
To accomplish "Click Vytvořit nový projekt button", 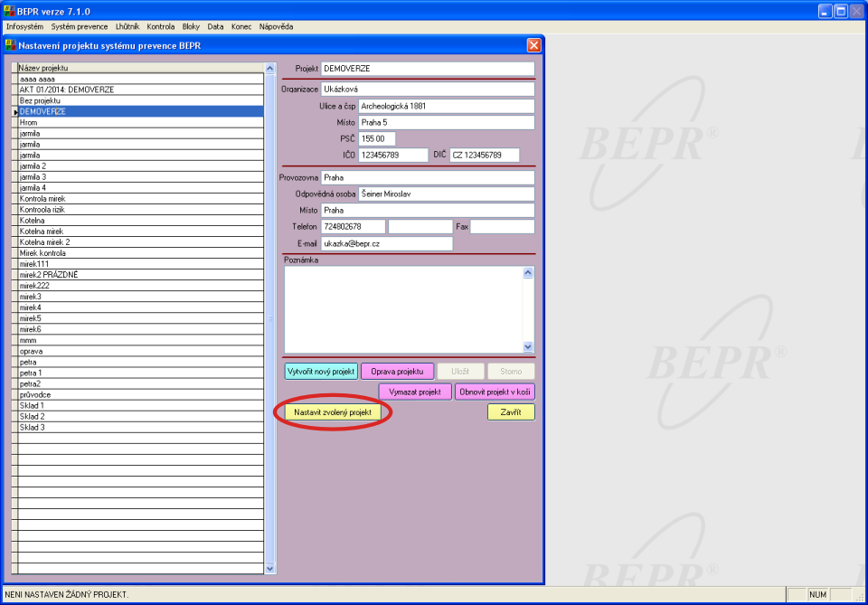I will point(321,372).
